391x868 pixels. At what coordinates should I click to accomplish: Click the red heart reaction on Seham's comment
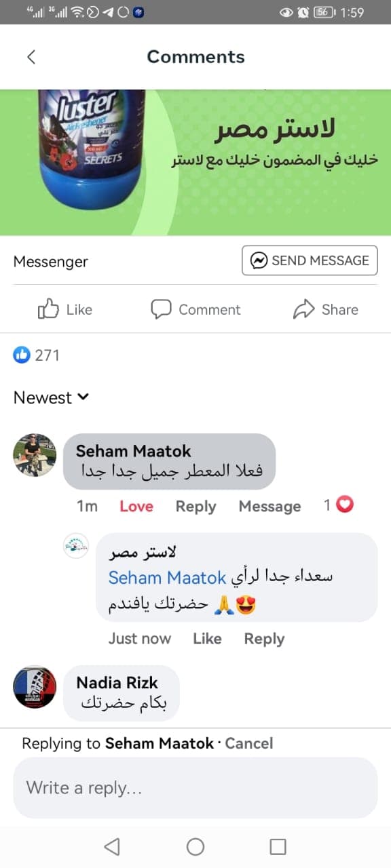(346, 505)
